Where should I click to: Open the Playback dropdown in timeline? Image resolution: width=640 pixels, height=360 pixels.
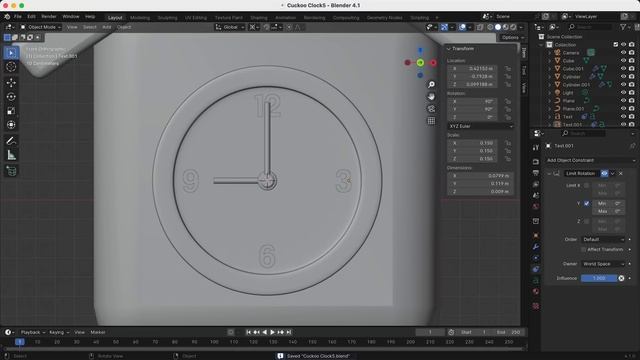coord(33,332)
